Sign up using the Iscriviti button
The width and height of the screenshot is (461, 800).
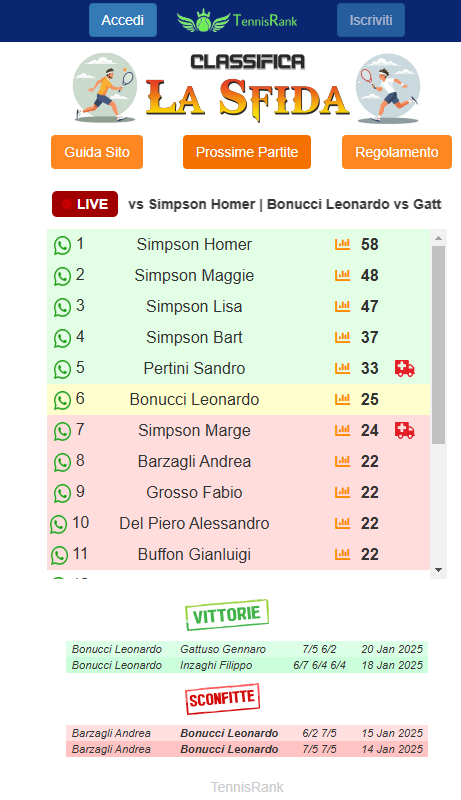(x=371, y=20)
